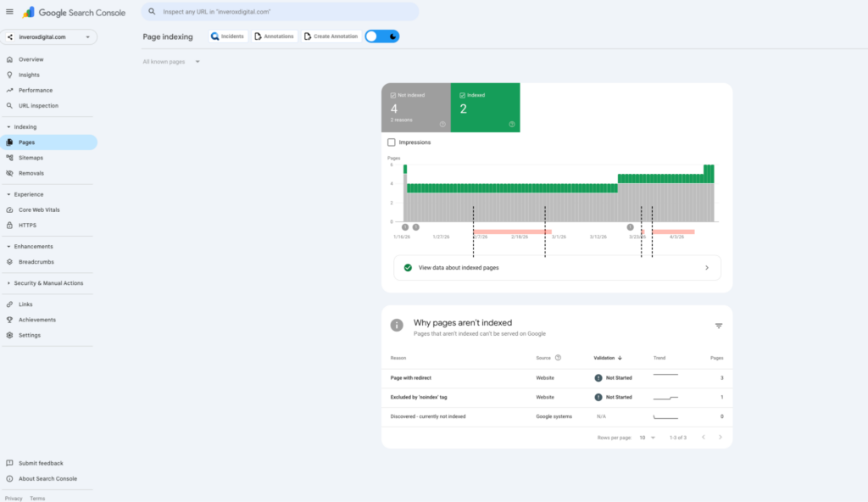Click the Annotations button
Screen dimensions: 868x502
click(274, 36)
